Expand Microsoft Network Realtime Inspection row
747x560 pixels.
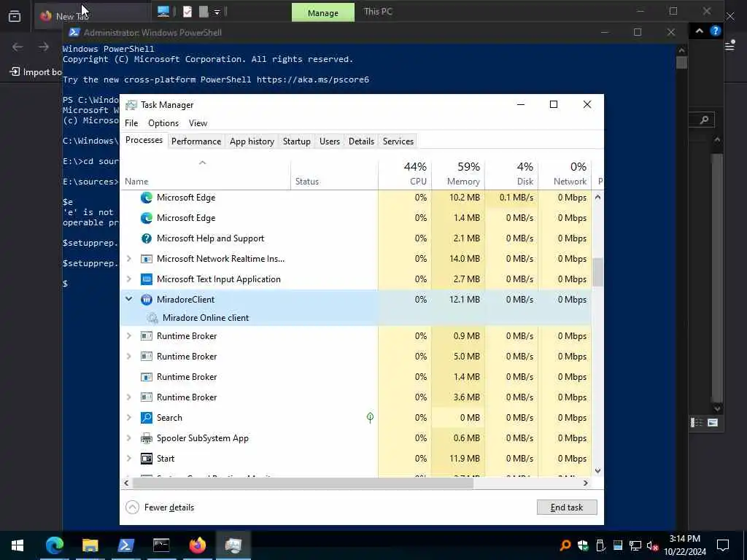(x=128, y=259)
